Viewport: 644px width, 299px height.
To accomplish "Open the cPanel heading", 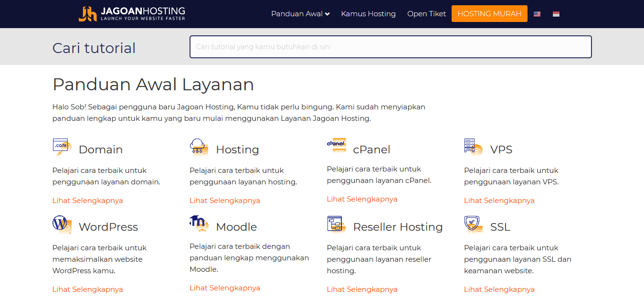I will coord(371,149).
